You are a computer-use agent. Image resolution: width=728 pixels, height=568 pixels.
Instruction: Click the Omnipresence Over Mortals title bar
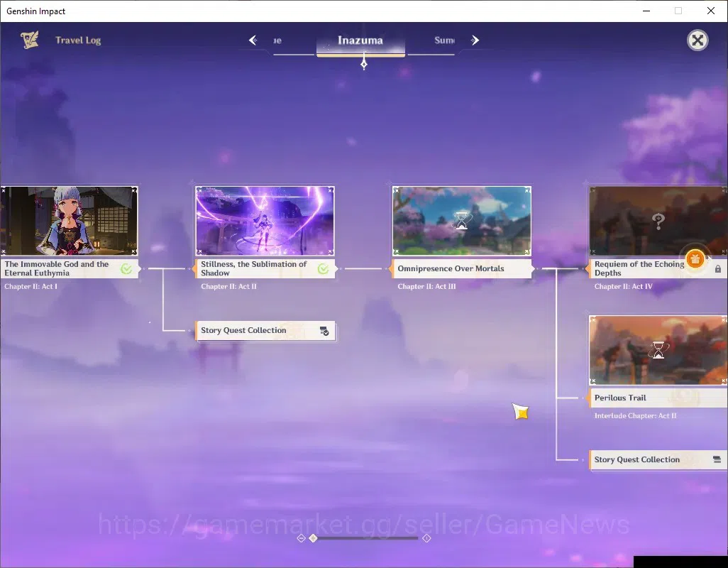point(461,268)
